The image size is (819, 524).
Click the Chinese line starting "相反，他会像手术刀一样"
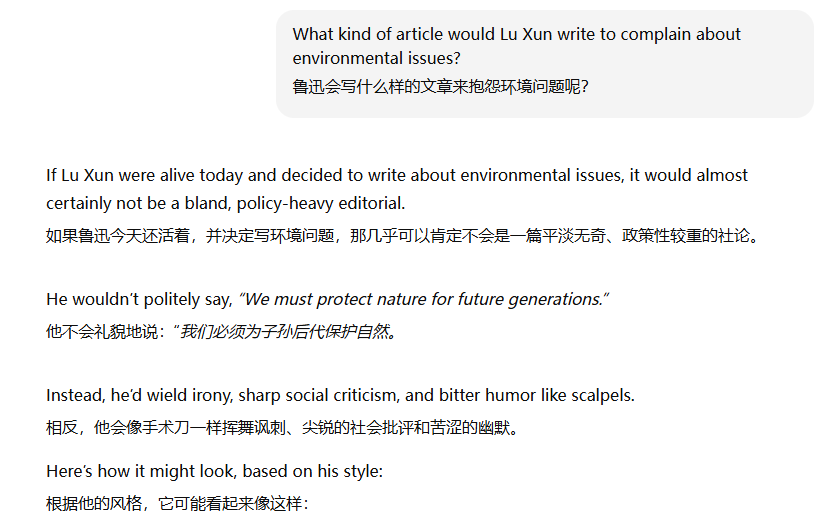click(282, 428)
